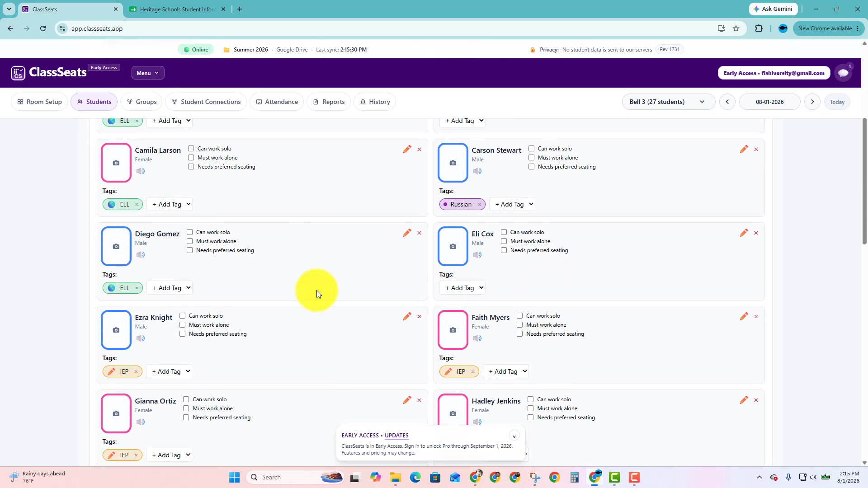
Task: Upload photo for Eli Cox camera icon
Action: [453, 246]
